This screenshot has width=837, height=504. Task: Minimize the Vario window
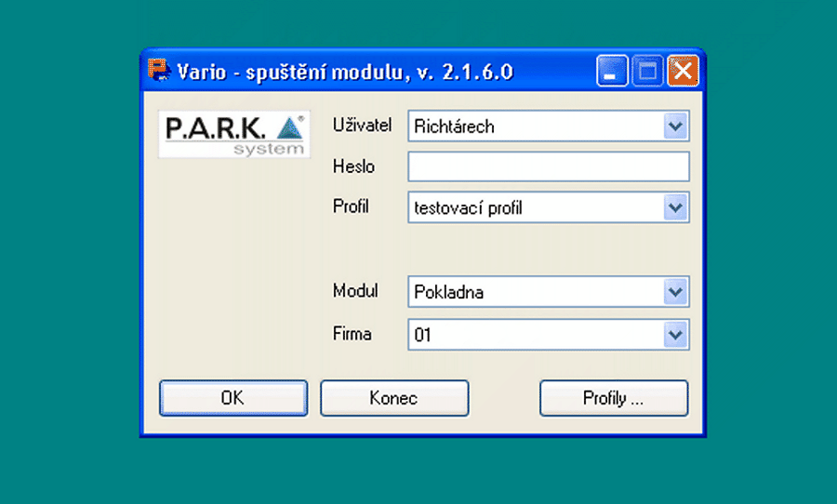pos(612,71)
